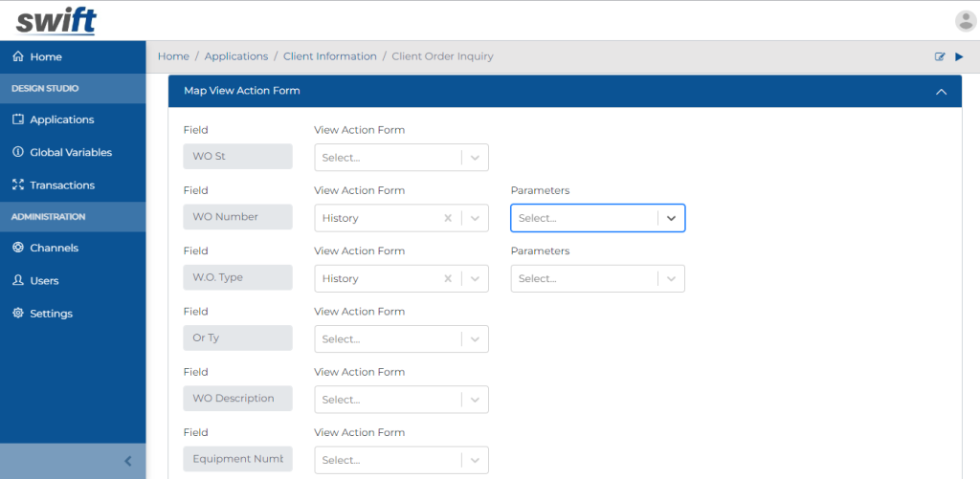Screen dimensions: 980x479
Task: Click the edit icon in breadcrumb bar
Action: 940,57
